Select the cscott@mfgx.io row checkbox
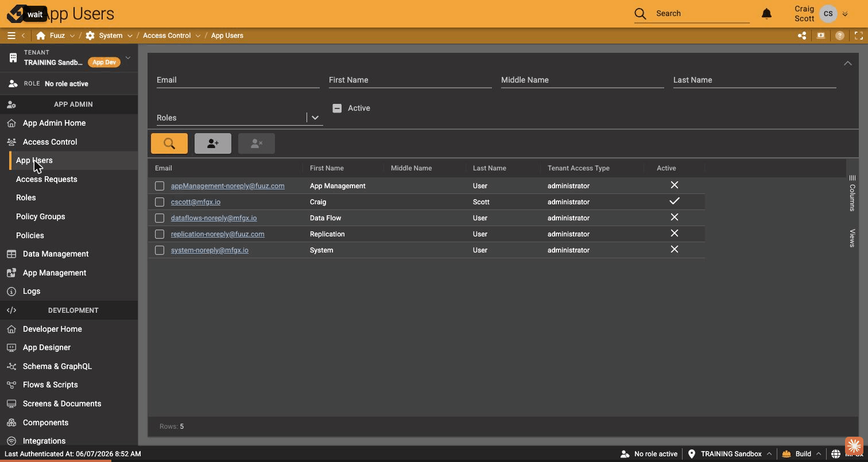 160,202
